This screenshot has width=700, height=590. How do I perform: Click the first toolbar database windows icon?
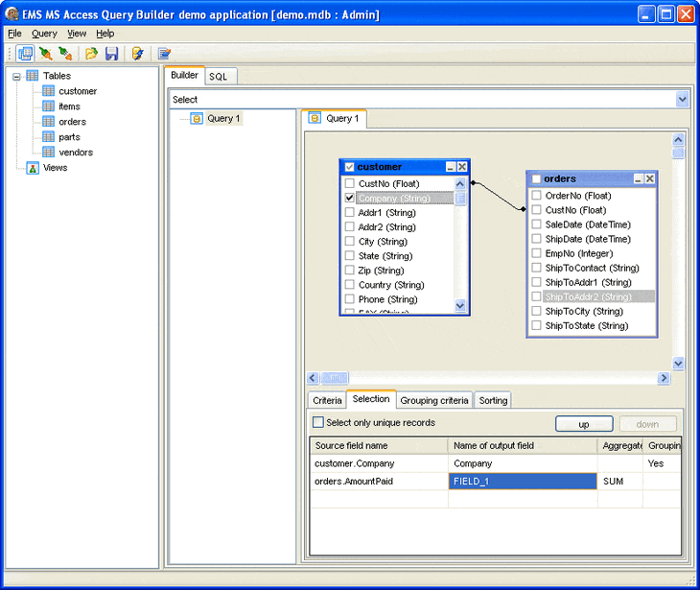click(25, 54)
